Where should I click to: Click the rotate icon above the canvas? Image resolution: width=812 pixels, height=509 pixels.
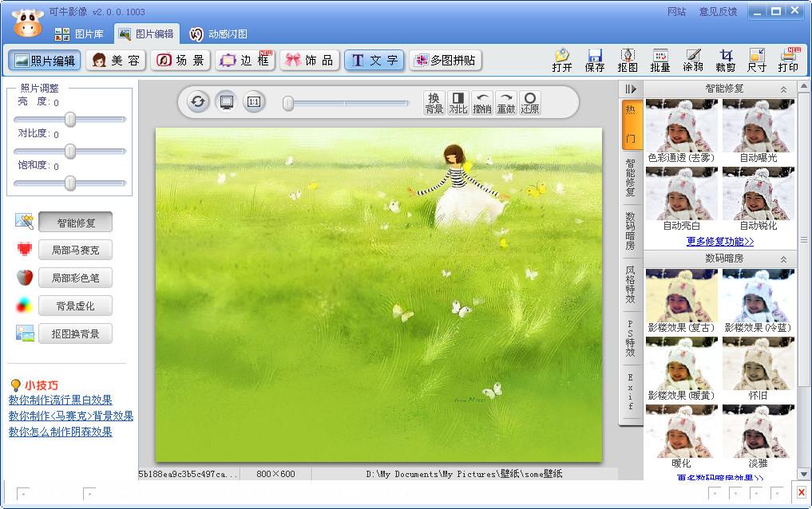click(199, 101)
